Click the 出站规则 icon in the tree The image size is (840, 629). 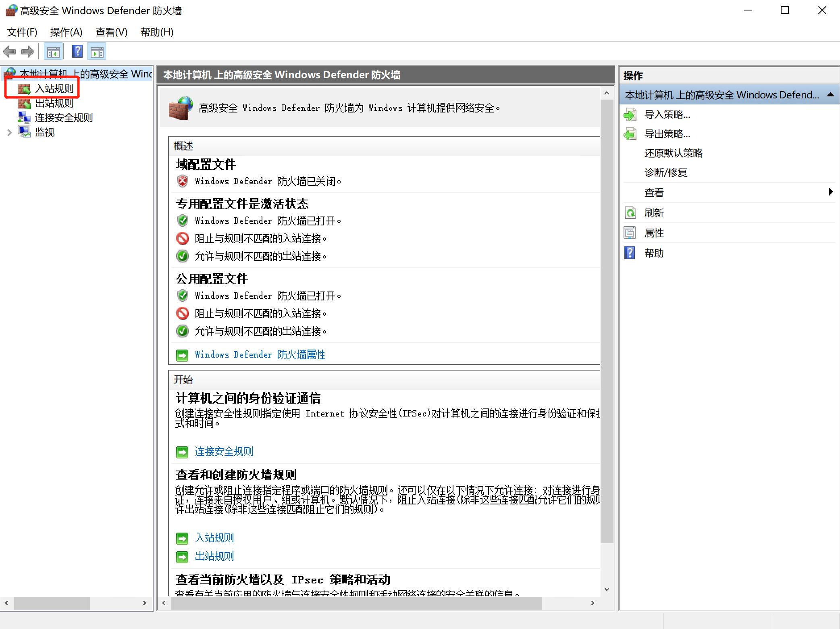(x=25, y=103)
